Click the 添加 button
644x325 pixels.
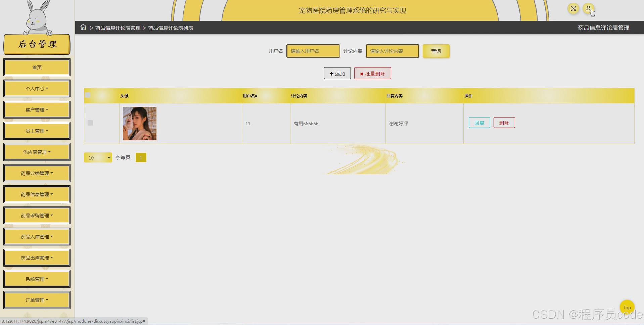(x=337, y=74)
